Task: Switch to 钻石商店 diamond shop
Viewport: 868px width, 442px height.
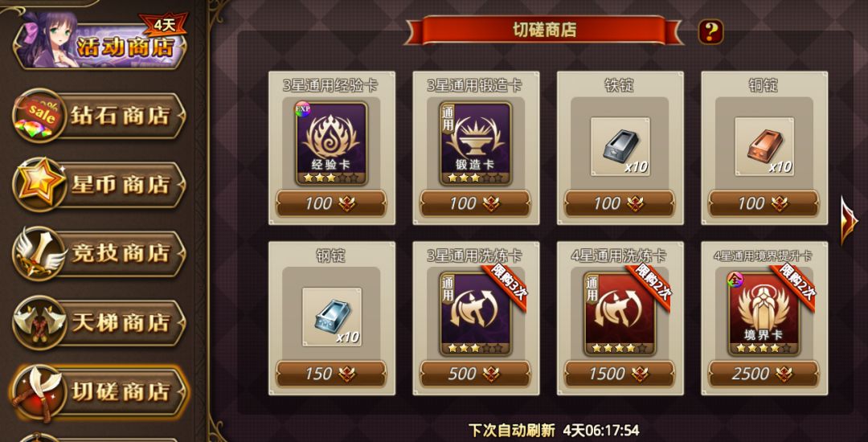Action: click(99, 116)
